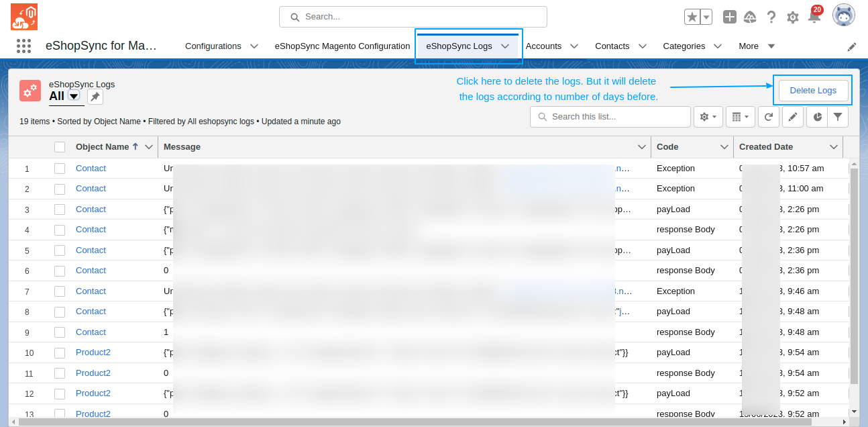Open the Contact link in row 4

tap(91, 230)
